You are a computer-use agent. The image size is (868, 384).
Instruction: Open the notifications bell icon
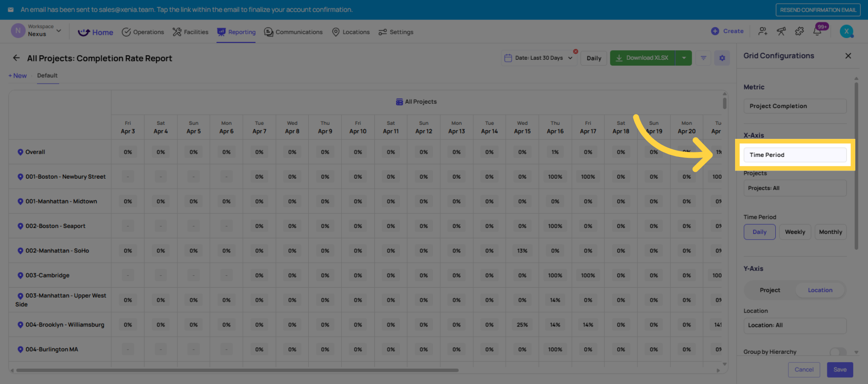coord(817,31)
